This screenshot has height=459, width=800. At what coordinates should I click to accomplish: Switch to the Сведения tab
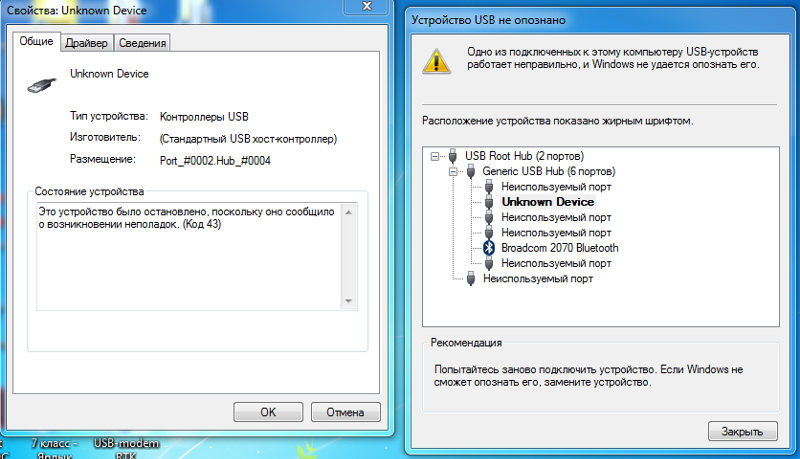[x=142, y=43]
